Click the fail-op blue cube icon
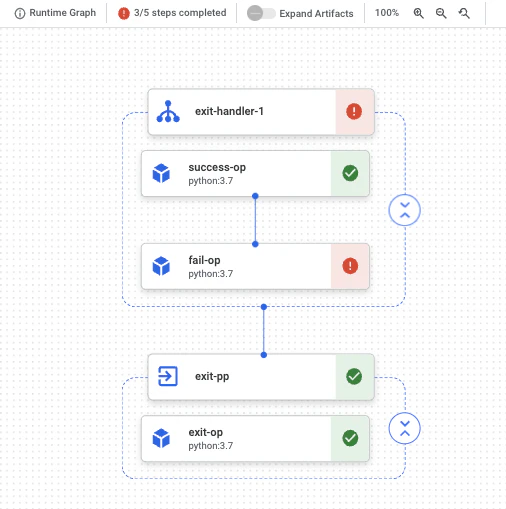This screenshot has height=509, width=506. 161,266
